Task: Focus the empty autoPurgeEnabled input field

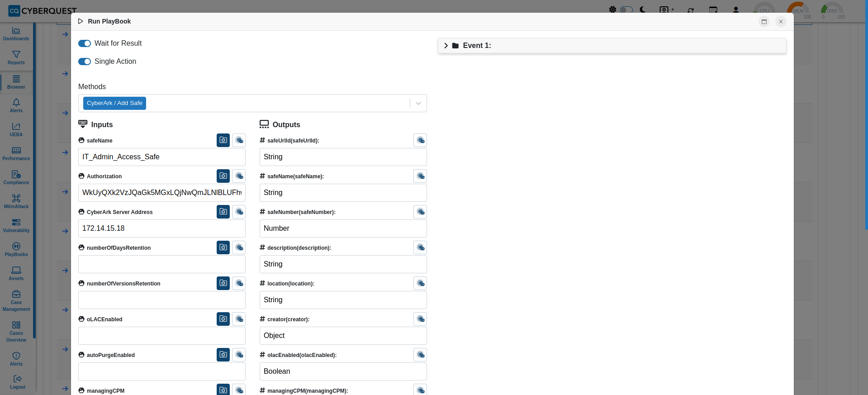Action: pos(162,371)
